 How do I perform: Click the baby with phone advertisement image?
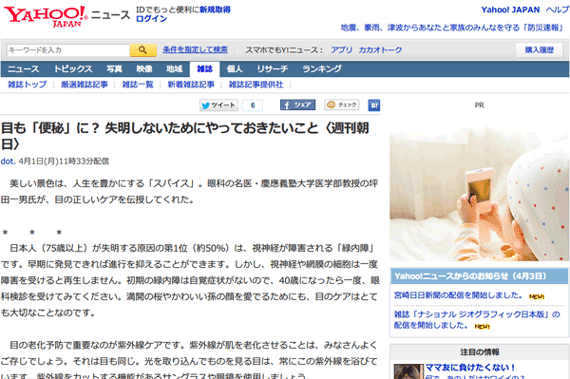pyautogui.click(x=479, y=193)
